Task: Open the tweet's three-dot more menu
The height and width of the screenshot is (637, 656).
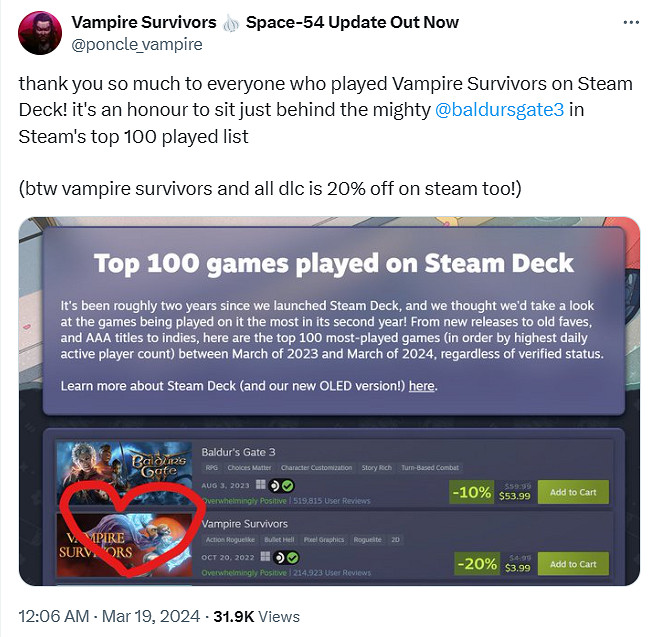Action: click(631, 23)
